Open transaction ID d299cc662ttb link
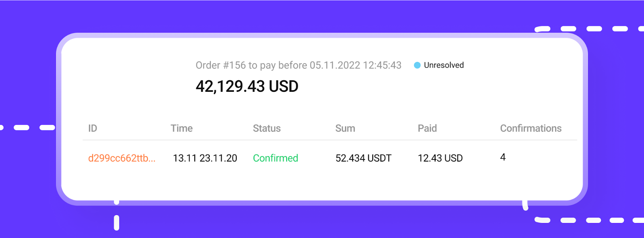 pos(122,158)
